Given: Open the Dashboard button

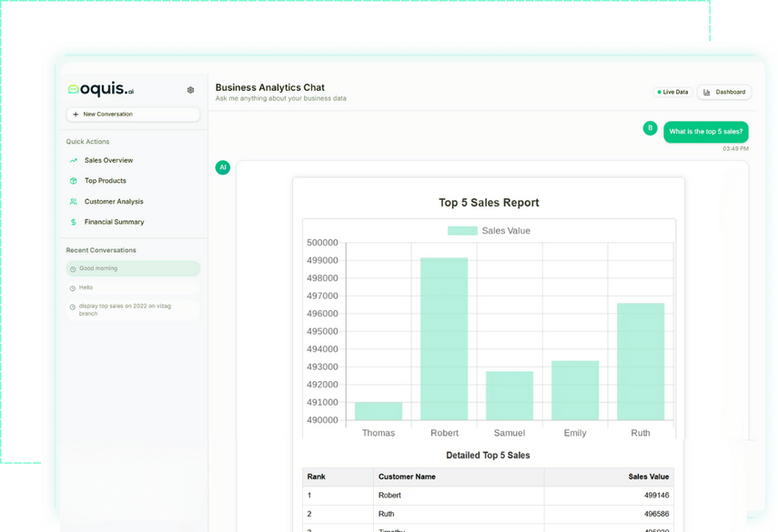Looking at the screenshot, I should point(724,92).
